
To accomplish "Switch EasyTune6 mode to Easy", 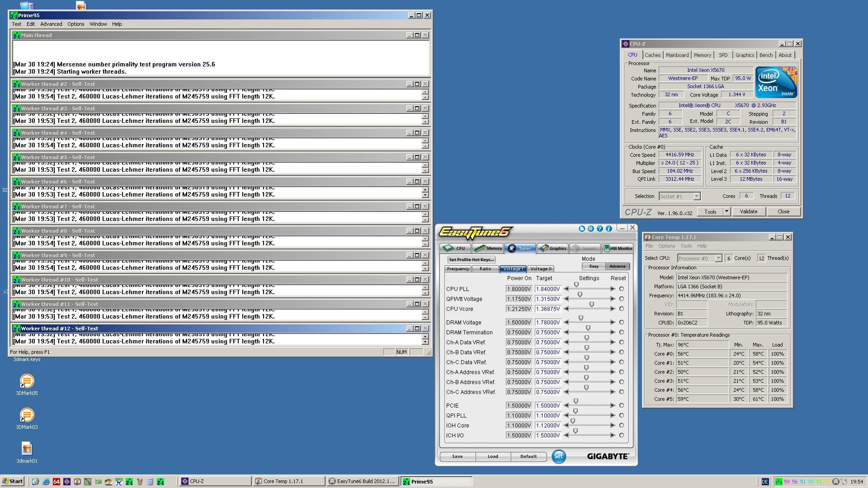I will [x=594, y=267].
